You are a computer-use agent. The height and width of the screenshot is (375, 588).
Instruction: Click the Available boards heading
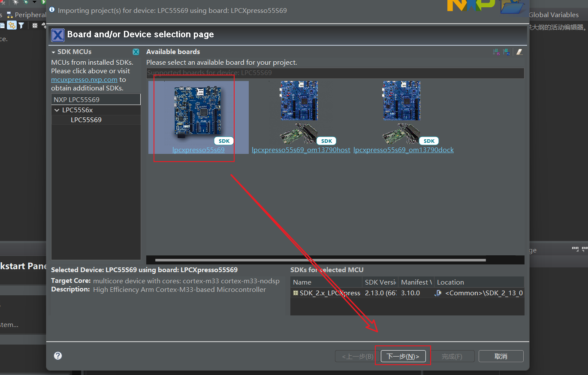point(173,51)
